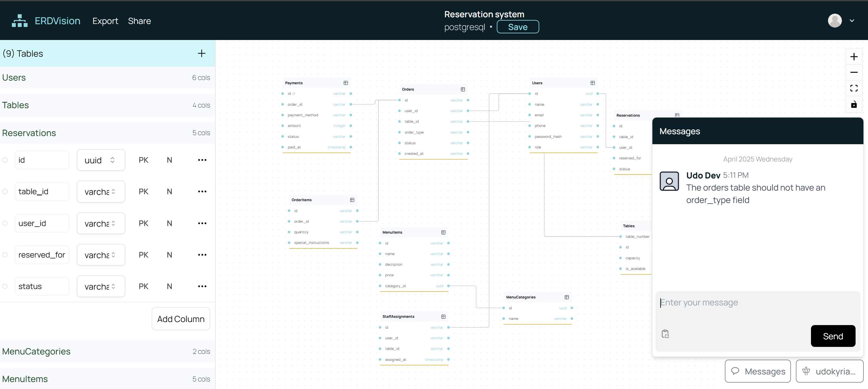Select the user_id column radio button
The image size is (868, 389).
click(x=5, y=224)
